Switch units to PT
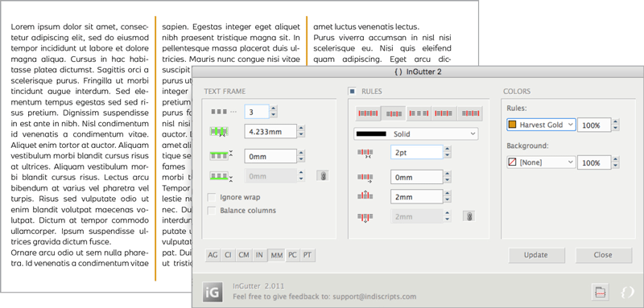This screenshot has height=308, width=644. tap(308, 255)
